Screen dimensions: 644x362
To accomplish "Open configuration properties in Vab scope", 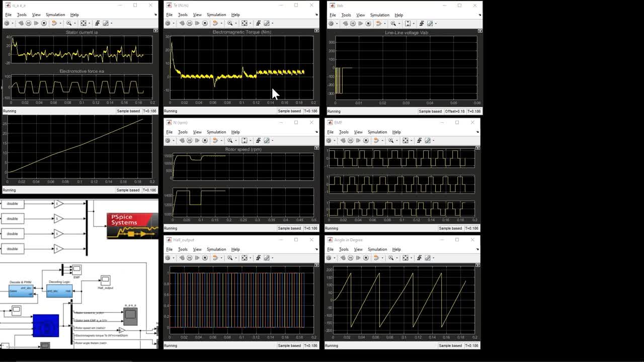I will 331,23.
